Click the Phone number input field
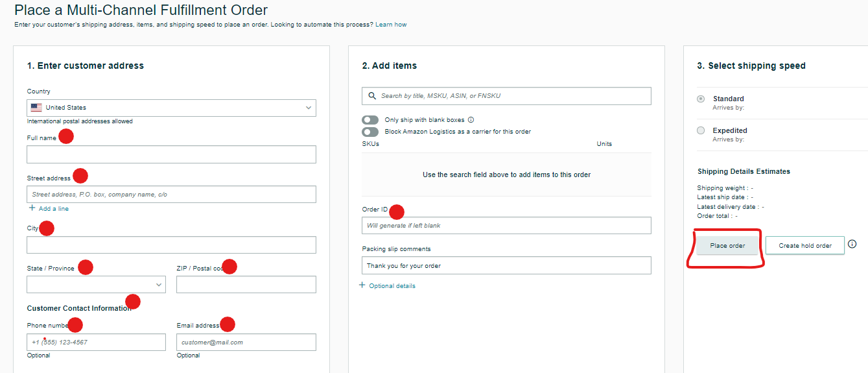 point(96,343)
